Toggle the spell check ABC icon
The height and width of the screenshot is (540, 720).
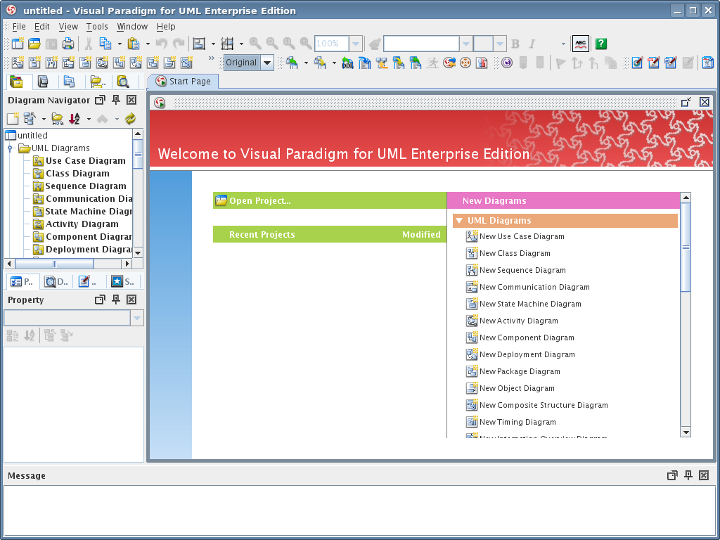click(x=581, y=44)
